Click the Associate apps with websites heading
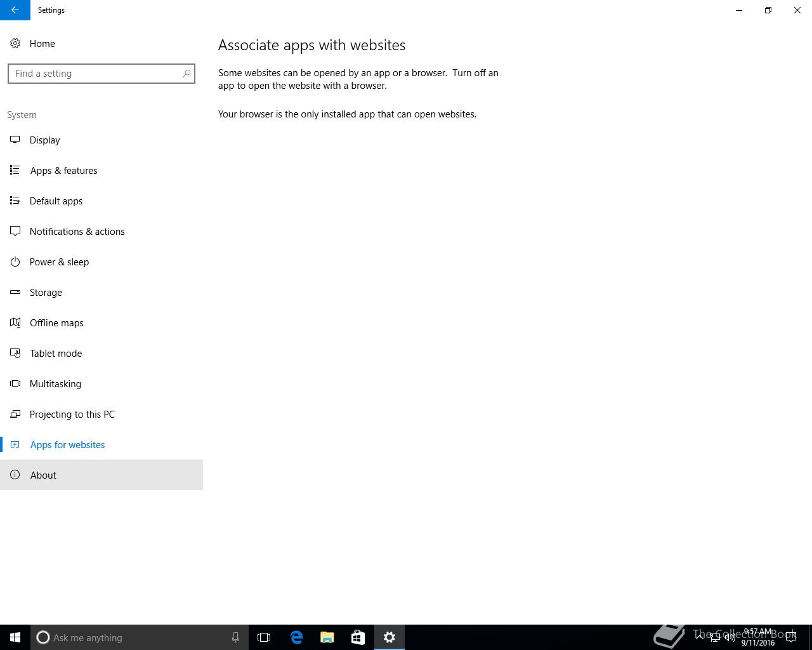Screen dimensions: 812x650 [x=311, y=45]
